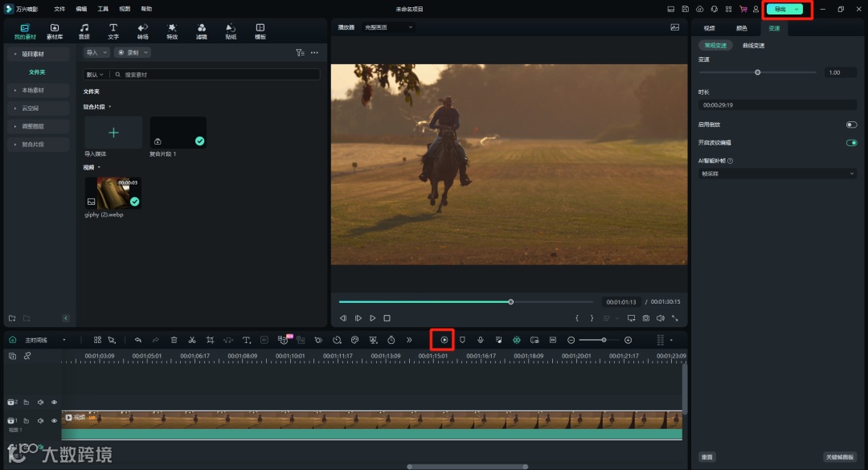Click the 导出 export button
The image size is (868, 470).
coord(780,9)
